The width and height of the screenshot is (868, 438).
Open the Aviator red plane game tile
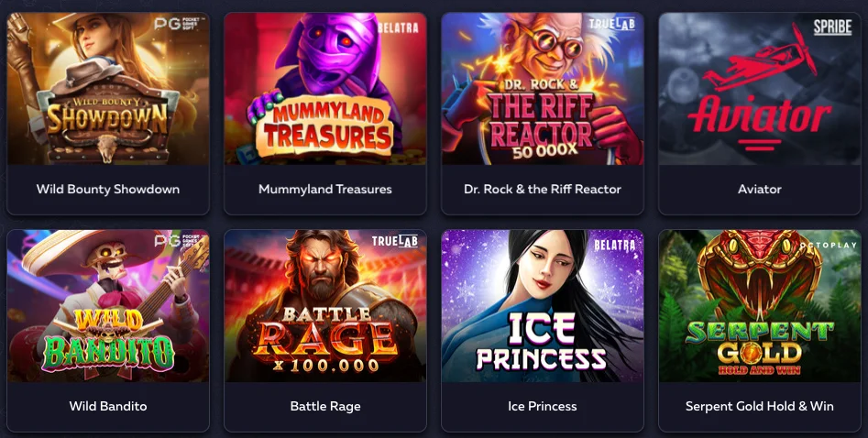coord(760,89)
